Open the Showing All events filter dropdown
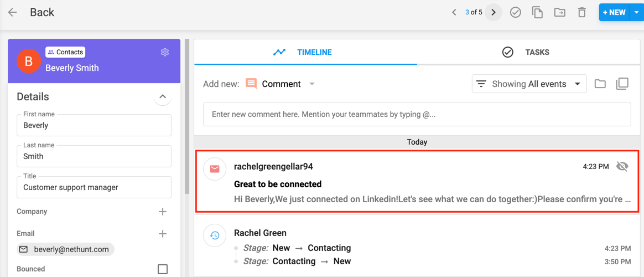This screenshot has width=644, height=277. [x=529, y=84]
